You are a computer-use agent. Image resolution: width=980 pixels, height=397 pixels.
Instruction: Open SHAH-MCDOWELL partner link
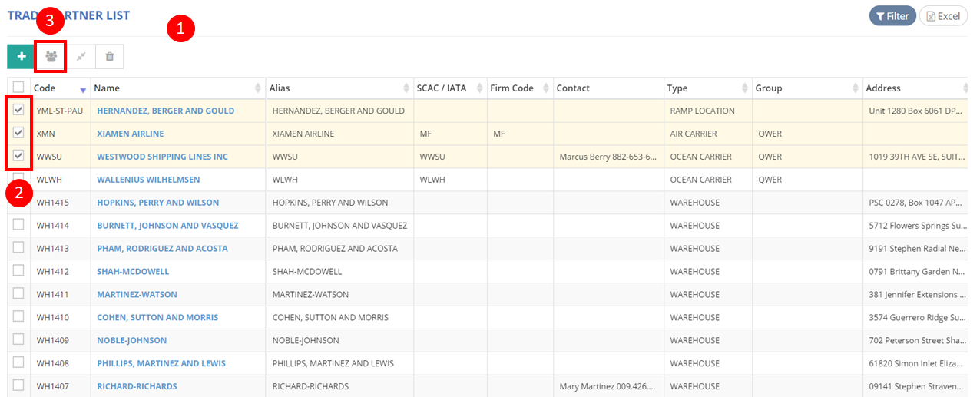pyautogui.click(x=133, y=271)
